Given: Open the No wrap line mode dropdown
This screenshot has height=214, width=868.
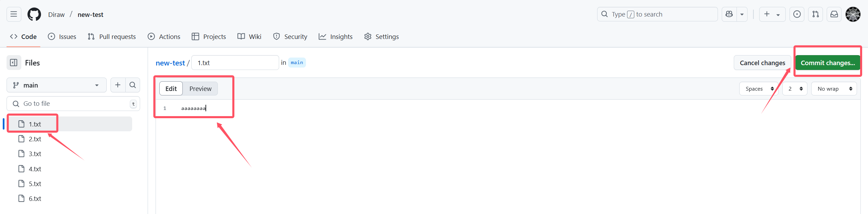Looking at the screenshot, I should [x=834, y=89].
